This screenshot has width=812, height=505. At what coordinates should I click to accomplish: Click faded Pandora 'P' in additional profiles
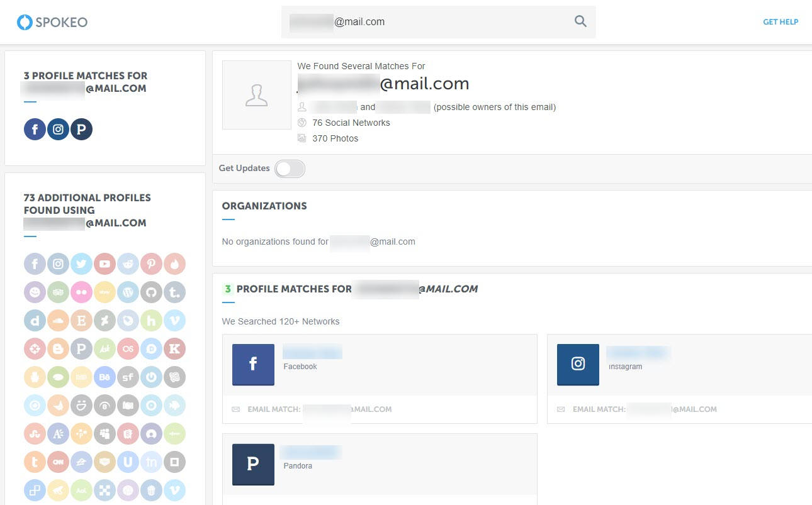(x=81, y=349)
